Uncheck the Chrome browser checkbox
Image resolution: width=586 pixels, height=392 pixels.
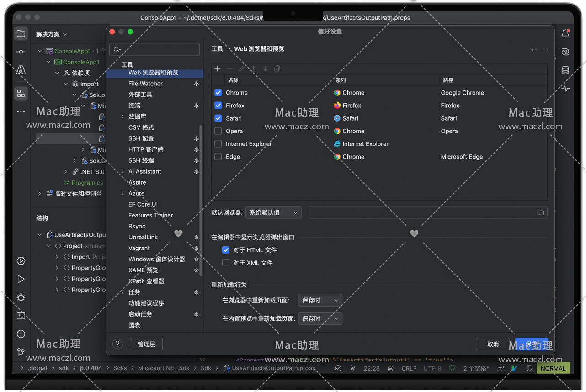pos(218,93)
